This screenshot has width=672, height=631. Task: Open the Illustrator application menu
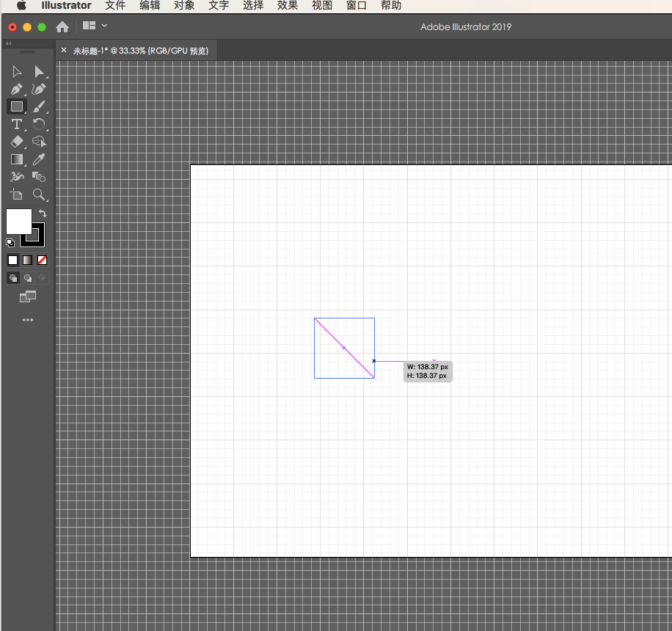(x=67, y=6)
